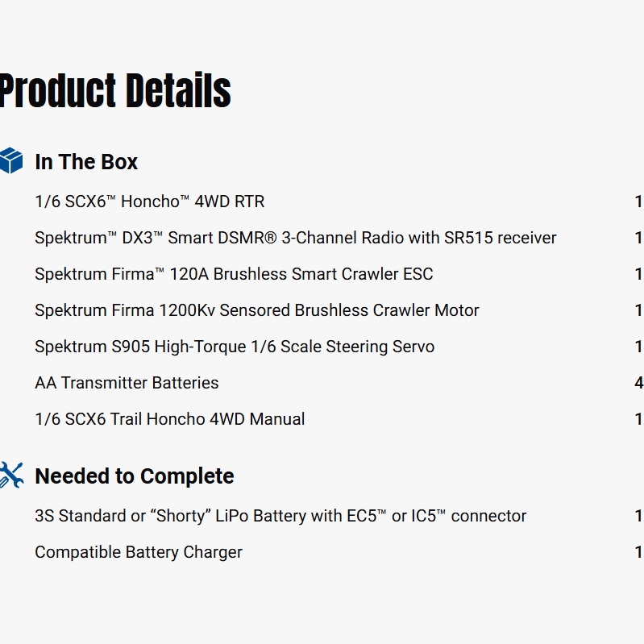
Task: Click the quantity next to the LiPo Battery row
Action: (638, 516)
